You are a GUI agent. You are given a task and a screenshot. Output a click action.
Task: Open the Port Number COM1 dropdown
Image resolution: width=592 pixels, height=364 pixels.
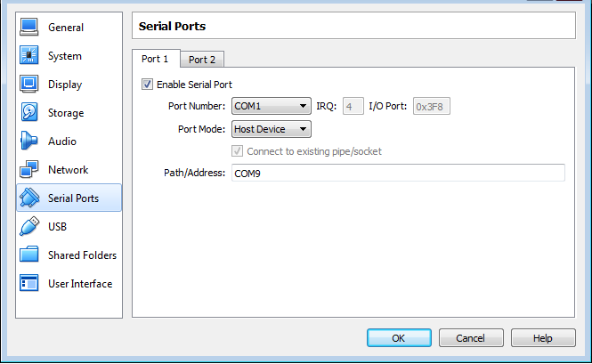tap(272, 106)
